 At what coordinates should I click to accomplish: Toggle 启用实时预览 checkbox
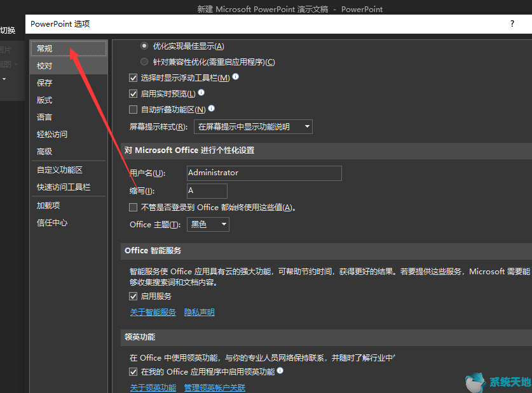(x=133, y=94)
